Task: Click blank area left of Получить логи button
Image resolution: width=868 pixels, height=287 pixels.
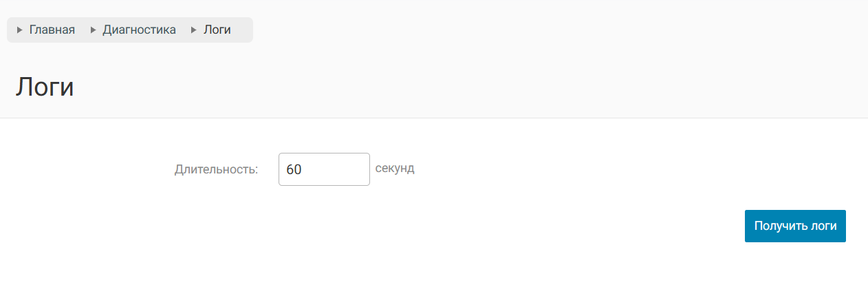Action: pos(550,226)
